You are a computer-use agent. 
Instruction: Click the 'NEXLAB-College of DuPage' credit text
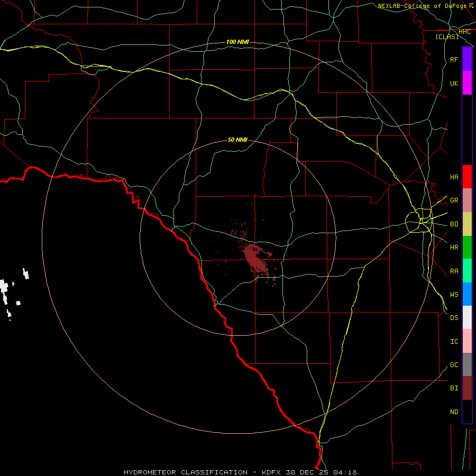click(422, 6)
